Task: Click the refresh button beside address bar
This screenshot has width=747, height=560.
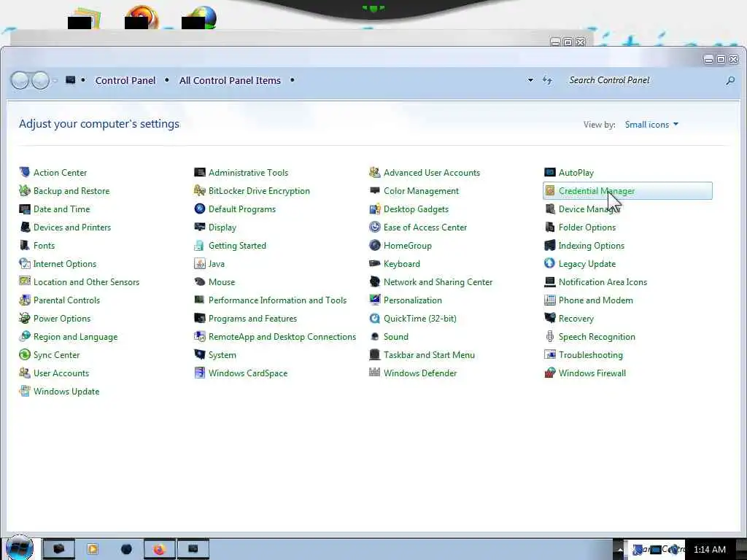Action: click(x=547, y=80)
